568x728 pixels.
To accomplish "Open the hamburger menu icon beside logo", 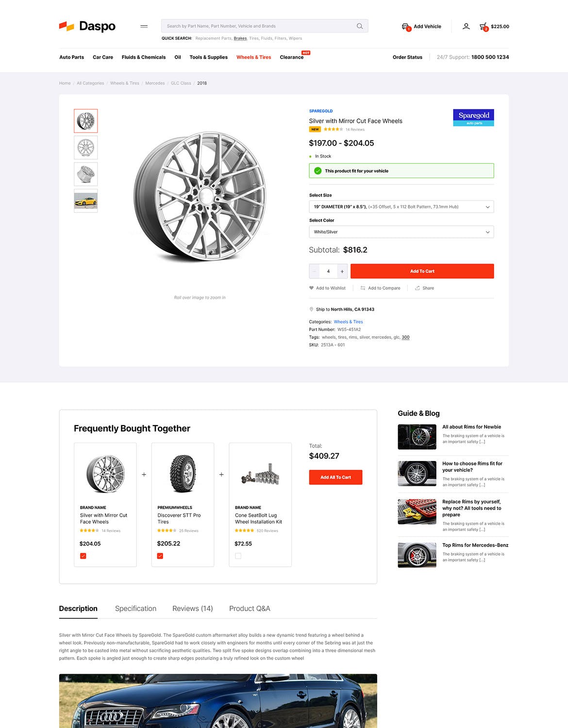I will click(x=144, y=26).
